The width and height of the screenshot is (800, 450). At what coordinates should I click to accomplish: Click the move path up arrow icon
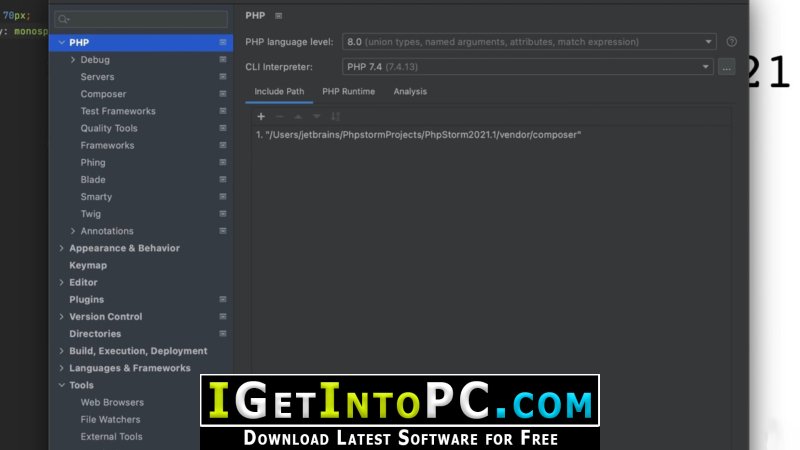pos(298,116)
